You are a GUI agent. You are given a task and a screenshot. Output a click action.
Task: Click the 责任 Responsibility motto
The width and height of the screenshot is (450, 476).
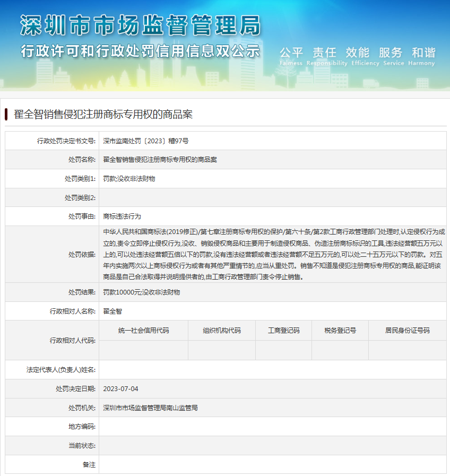click(327, 56)
